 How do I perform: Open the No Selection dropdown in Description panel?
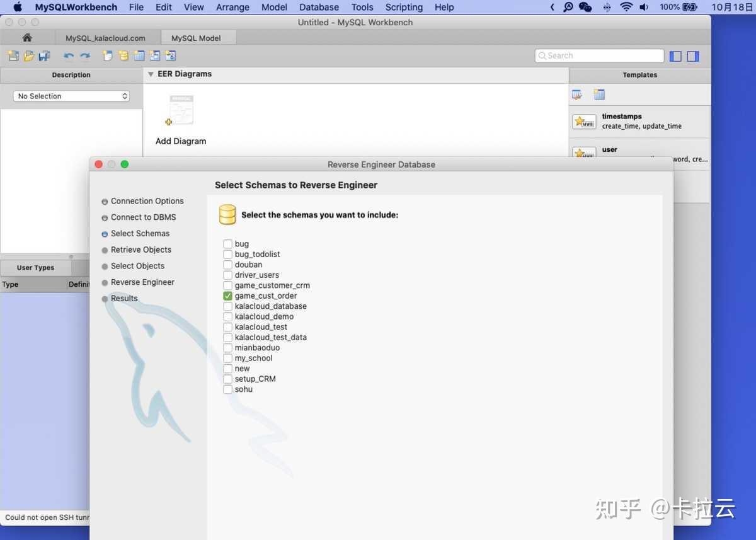tap(71, 96)
